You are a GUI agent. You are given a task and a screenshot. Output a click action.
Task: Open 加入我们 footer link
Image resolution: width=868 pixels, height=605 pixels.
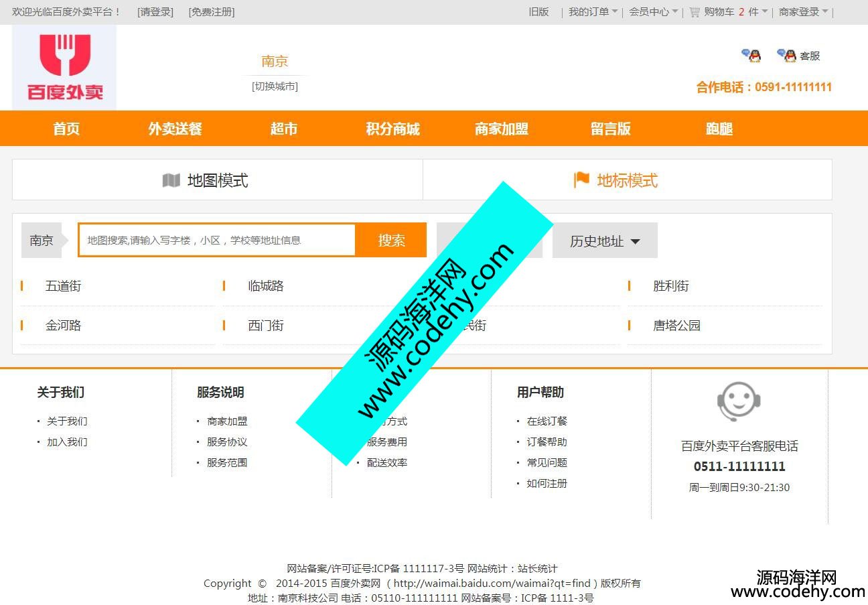(x=67, y=442)
